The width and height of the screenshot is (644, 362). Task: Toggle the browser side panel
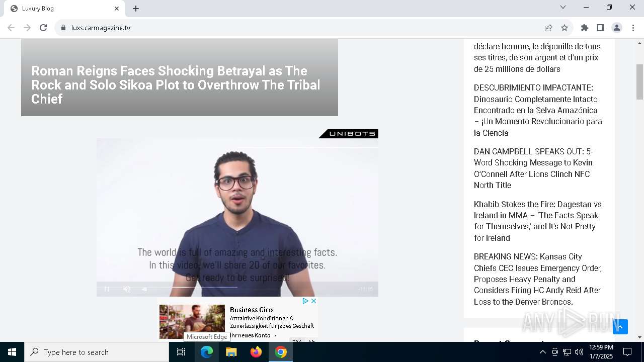(601, 28)
